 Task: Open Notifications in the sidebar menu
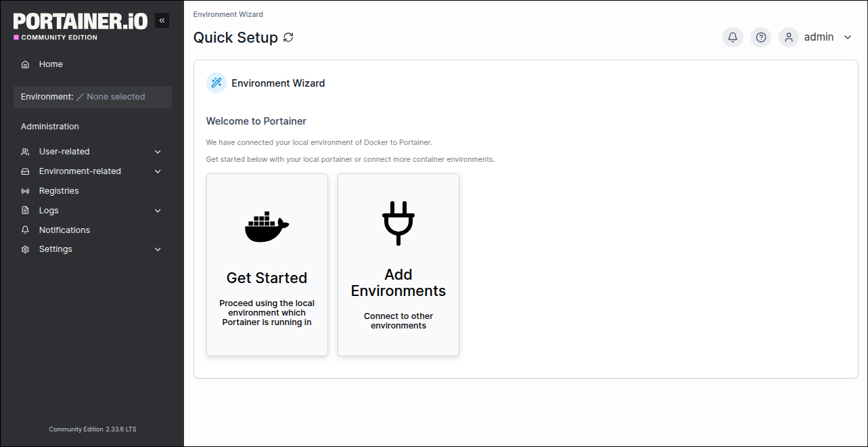pyautogui.click(x=64, y=230)
